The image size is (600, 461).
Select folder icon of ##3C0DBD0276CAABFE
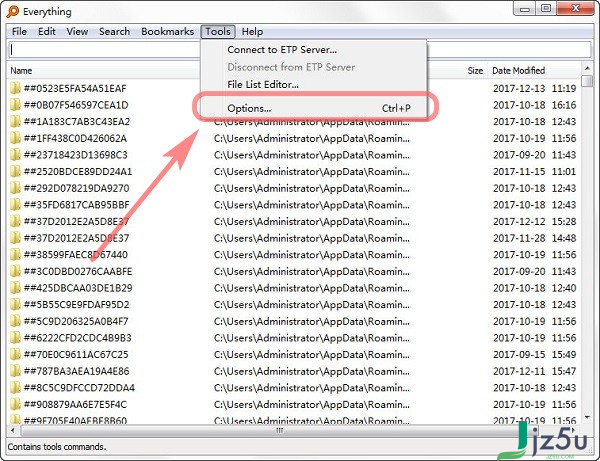coord(15,271)
